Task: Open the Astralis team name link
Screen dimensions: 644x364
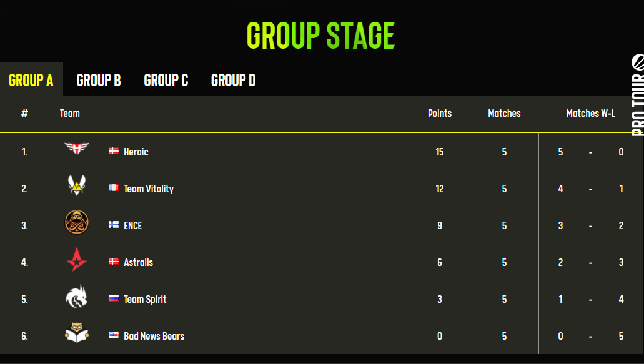Action: tap(139, 262)
